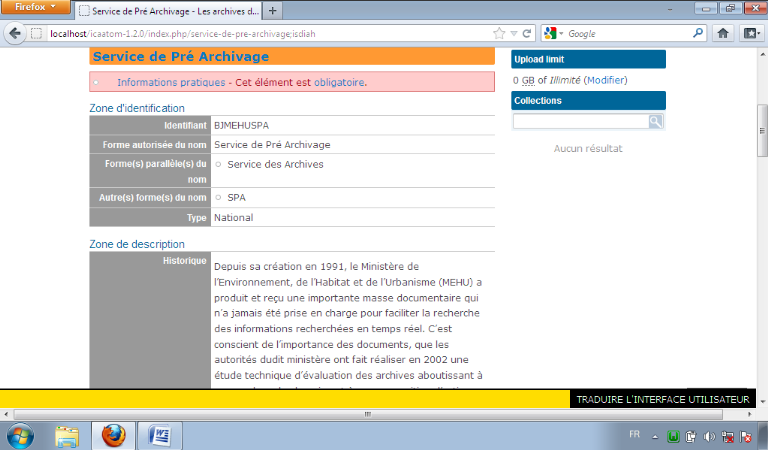The width and height of the screenshot is (768, 450).
Task: Go back to previous page
Action: coord(15,33)
